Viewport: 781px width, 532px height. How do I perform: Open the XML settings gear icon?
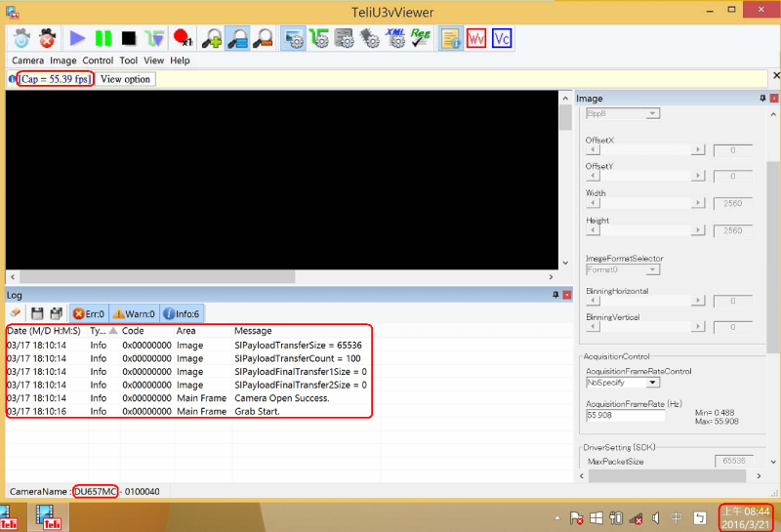(x=395, y=39)
